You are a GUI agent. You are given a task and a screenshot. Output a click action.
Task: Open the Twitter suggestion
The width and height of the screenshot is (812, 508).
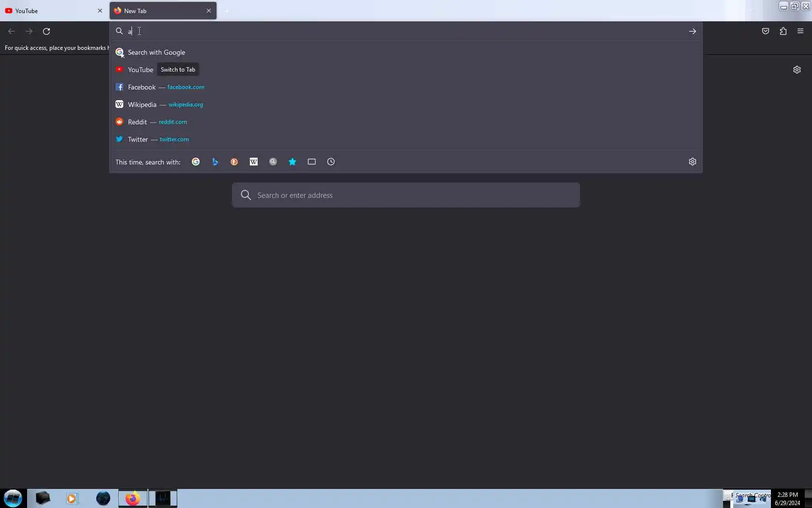click(406, 139)
